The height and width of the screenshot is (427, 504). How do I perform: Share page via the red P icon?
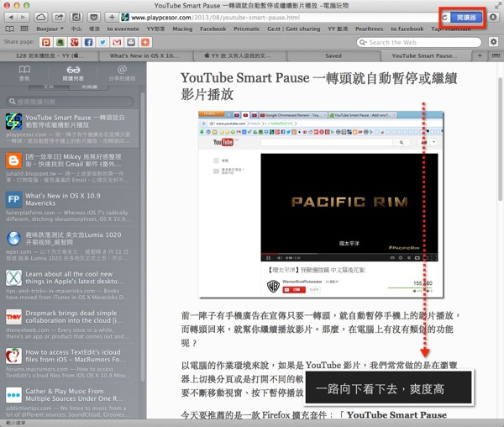[x=45, y=42]
